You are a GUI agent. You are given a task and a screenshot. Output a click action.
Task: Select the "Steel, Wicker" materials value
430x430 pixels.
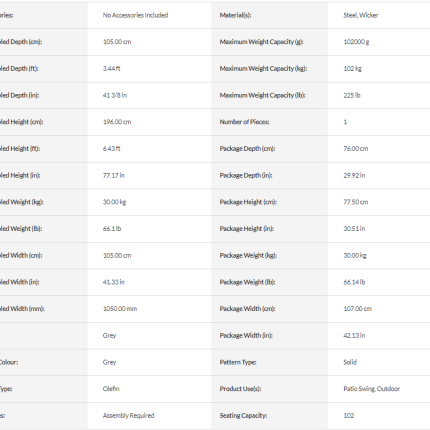tap(361, 15)
